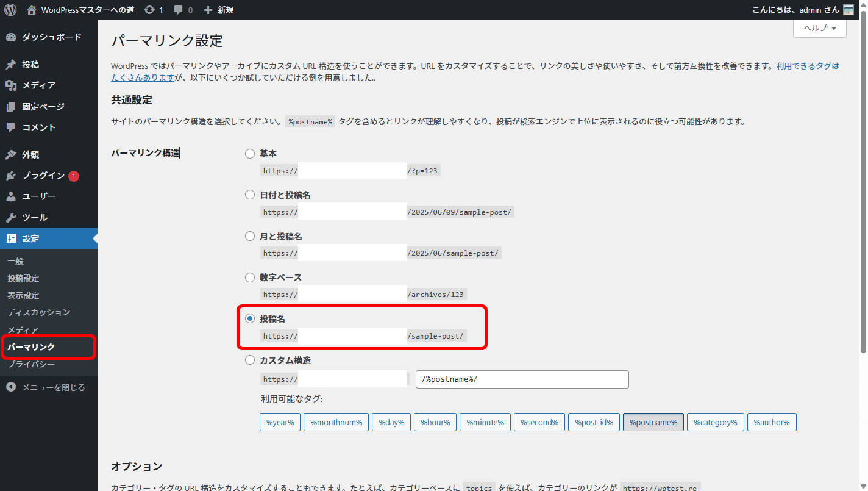Select the 基本 permalink radio button
Viewport: 868px width, 491px height.
point(250,154)
